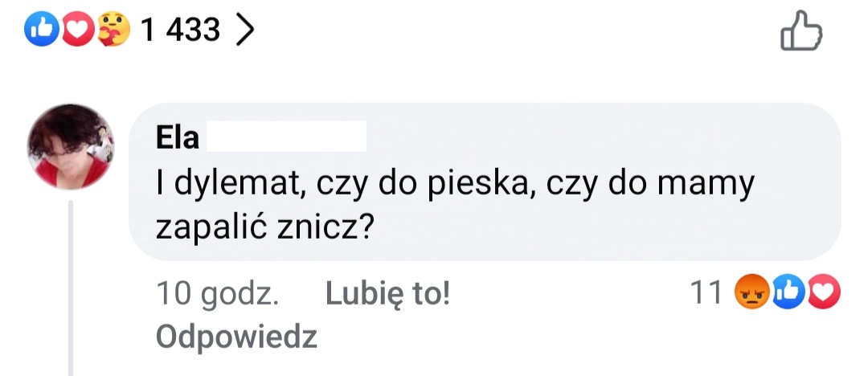Click empty bubble area right of 'zapalić znicz?'
This screenshot has width=868, height=376.
[x=603, y=230]
